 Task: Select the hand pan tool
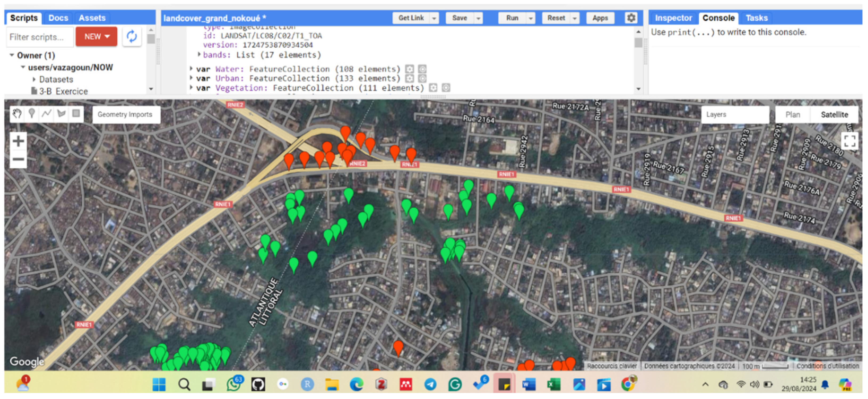(17, 114)
